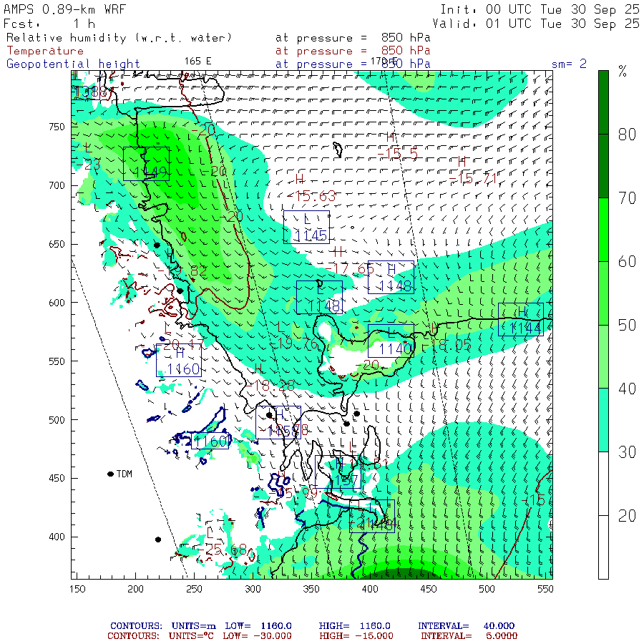Image resolution: width=644 pixels, height=644 pixels.
Task: Click the 'sm= 2' smoothing label
Action: pyautogui.click(x=569, y=64)
